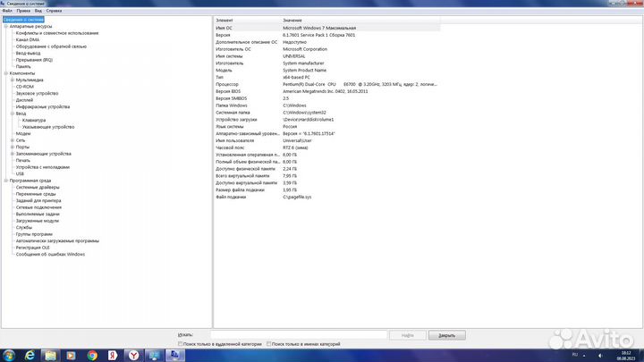Open the Windows Explorer folder taskbar icon
The image size is (644, 362).
50,355
